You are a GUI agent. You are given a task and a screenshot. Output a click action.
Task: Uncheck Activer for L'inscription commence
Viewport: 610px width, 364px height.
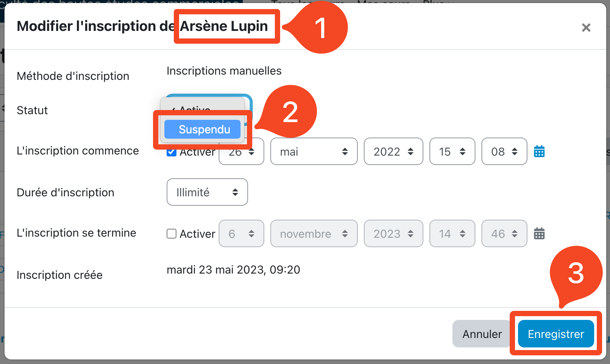[x=172, y=152]
